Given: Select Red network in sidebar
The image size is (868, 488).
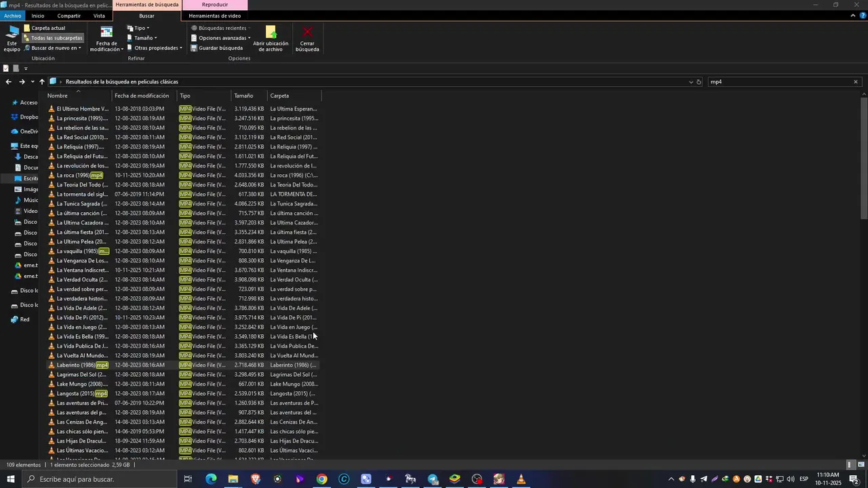Looking at the screenshot, I should click(x=20, y=319).
